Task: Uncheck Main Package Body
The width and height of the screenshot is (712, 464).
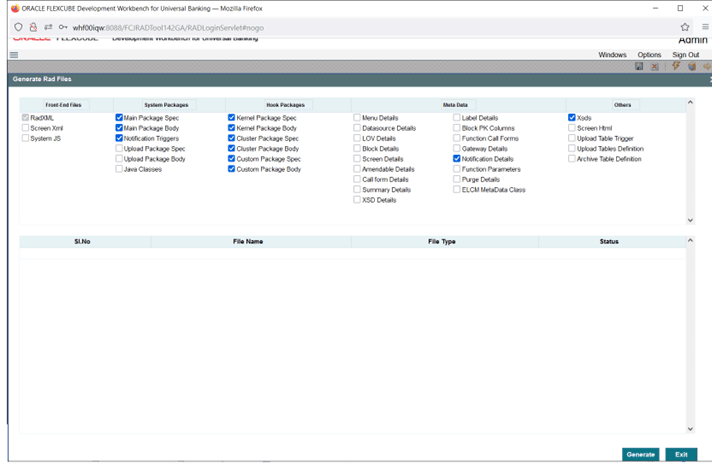Action: 119,128
